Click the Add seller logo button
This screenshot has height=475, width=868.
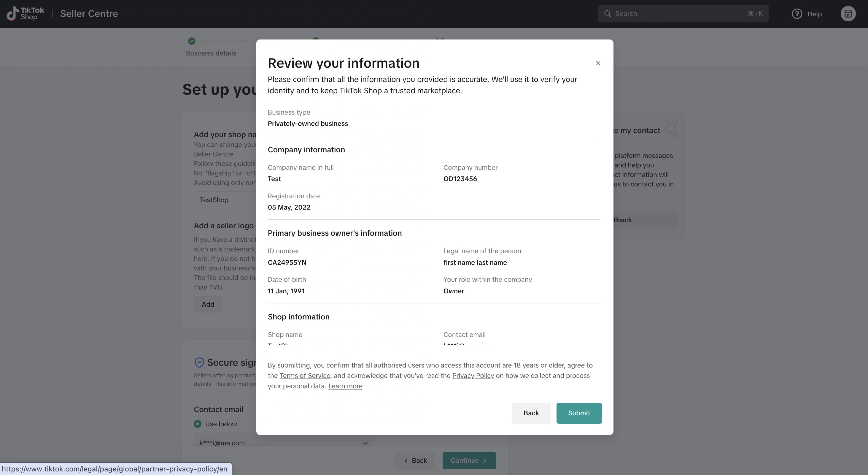pos(208,304)
